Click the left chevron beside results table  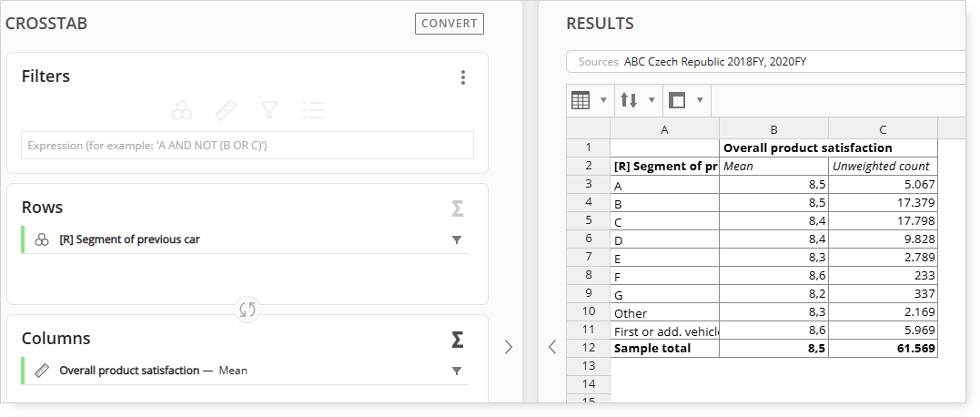click(552, 347)
